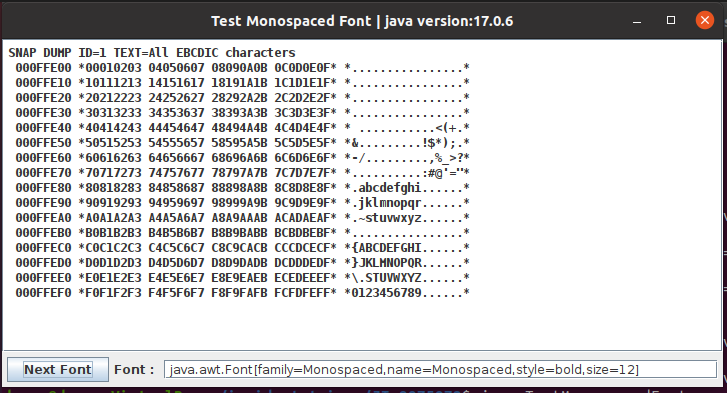The height and width of the screenshot is (393, 727).
Task: Click the Next Font button
Action: coord(58,369)
